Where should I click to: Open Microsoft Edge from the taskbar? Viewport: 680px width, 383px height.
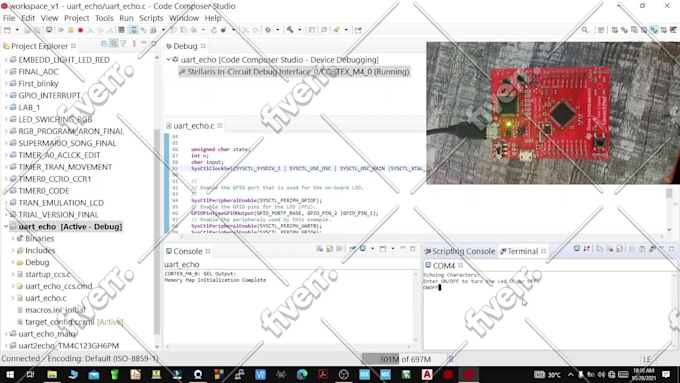(302, 374)
